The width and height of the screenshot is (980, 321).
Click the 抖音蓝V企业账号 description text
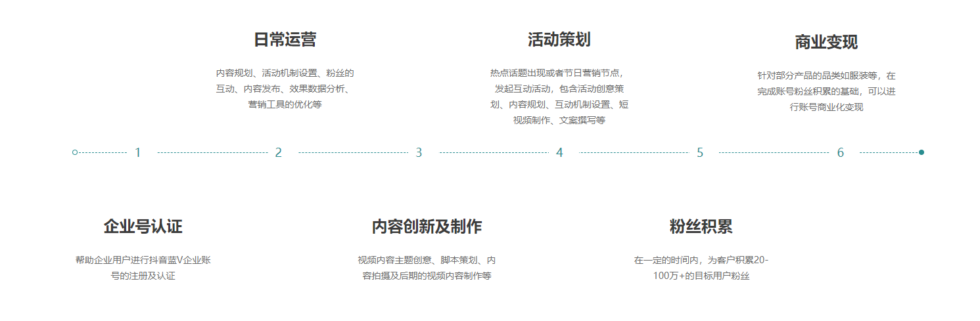(143, 268)
